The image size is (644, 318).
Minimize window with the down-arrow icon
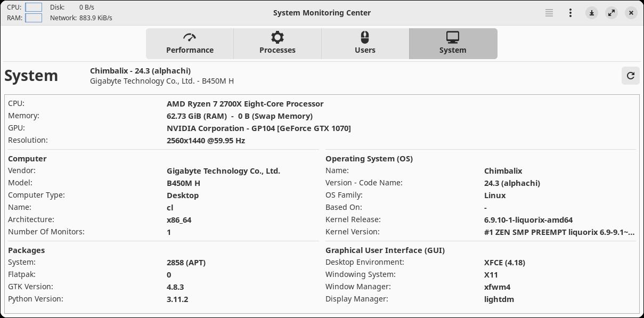point(592,13)
